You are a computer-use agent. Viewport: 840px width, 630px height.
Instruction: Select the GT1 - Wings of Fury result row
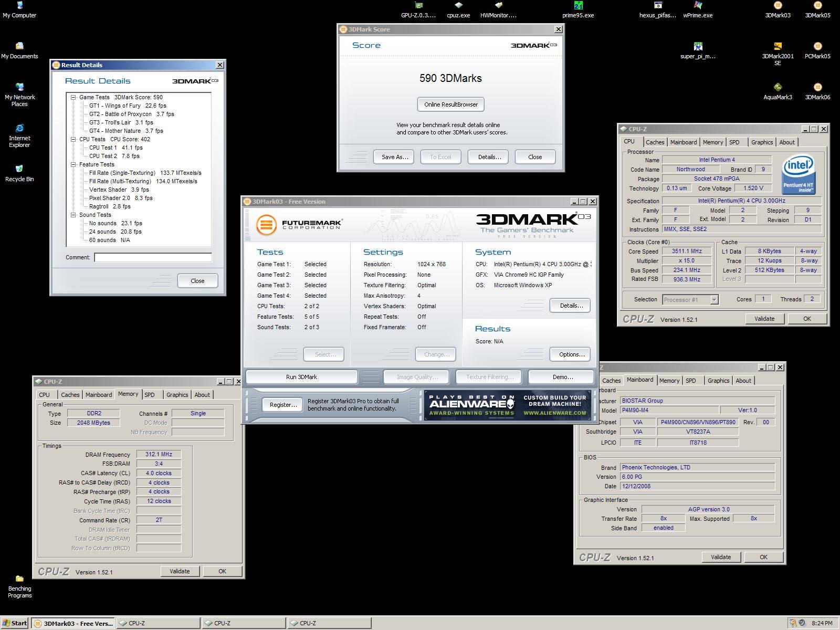[x=128, y=106]
